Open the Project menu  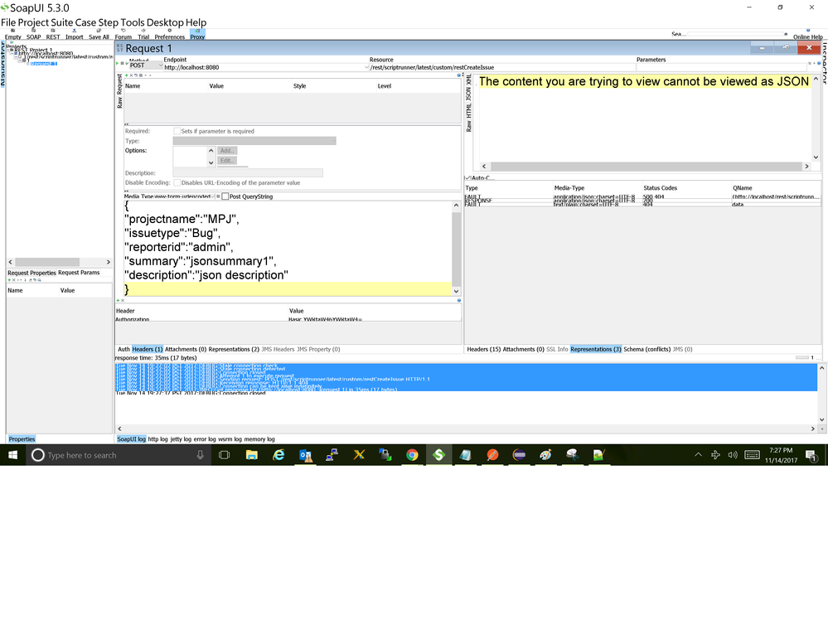tap(33, 22)
